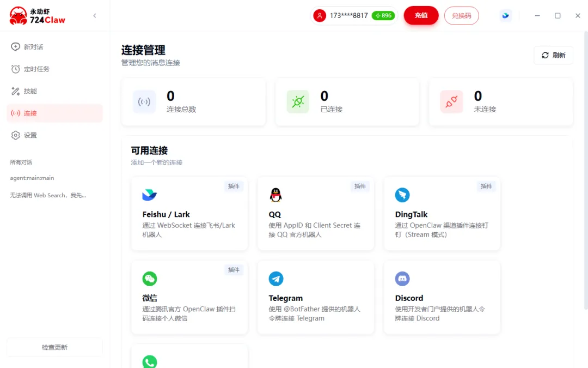Click the 新对话 chat plus icon
Image resolution: width=588 pixels, height=368 pixels.
pos(15,47)
